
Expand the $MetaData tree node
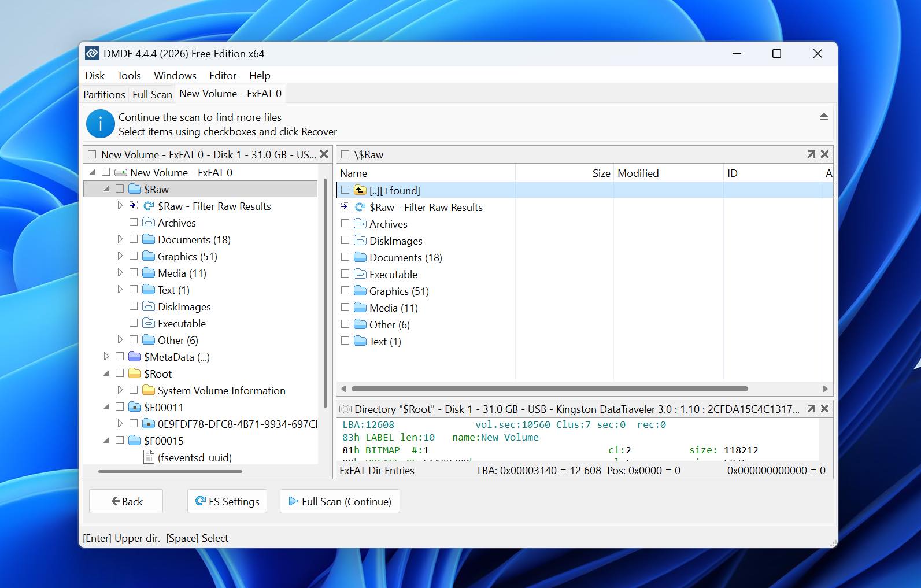pos(106,356)
